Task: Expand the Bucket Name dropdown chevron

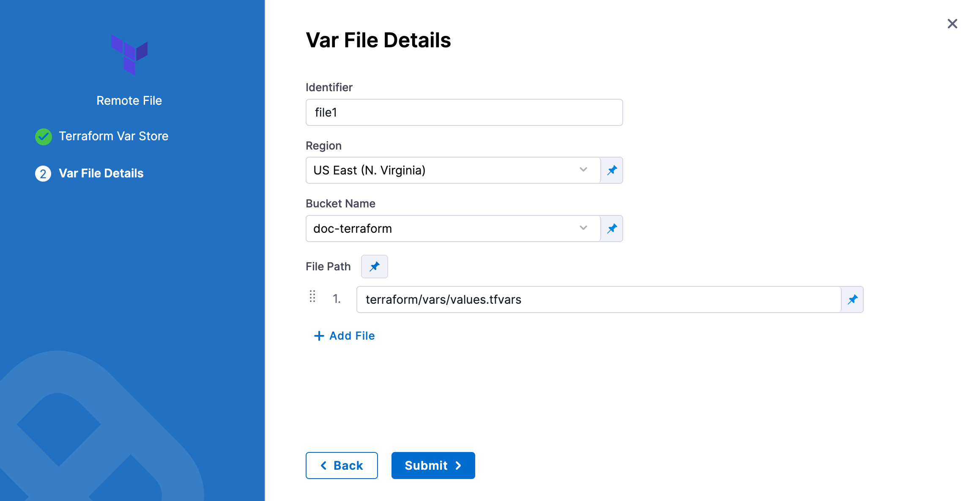Action: pyautogui.click(x=583, y=228)
